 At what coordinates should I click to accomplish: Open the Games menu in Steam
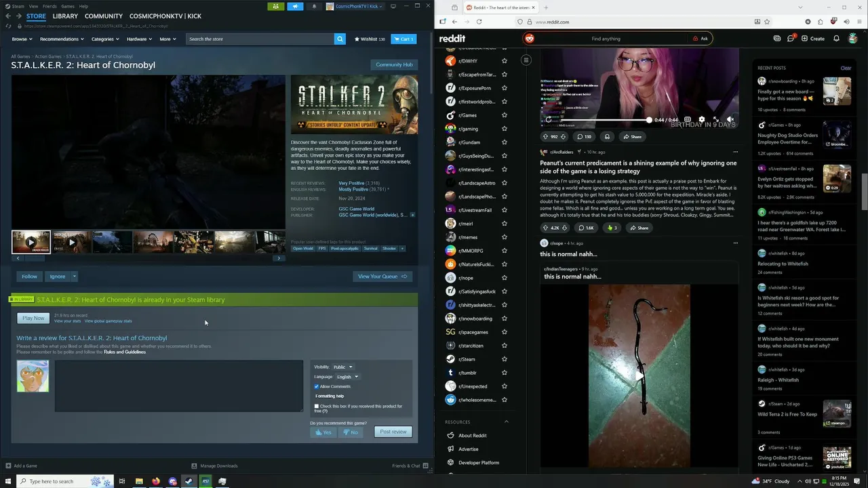(68, 6)
